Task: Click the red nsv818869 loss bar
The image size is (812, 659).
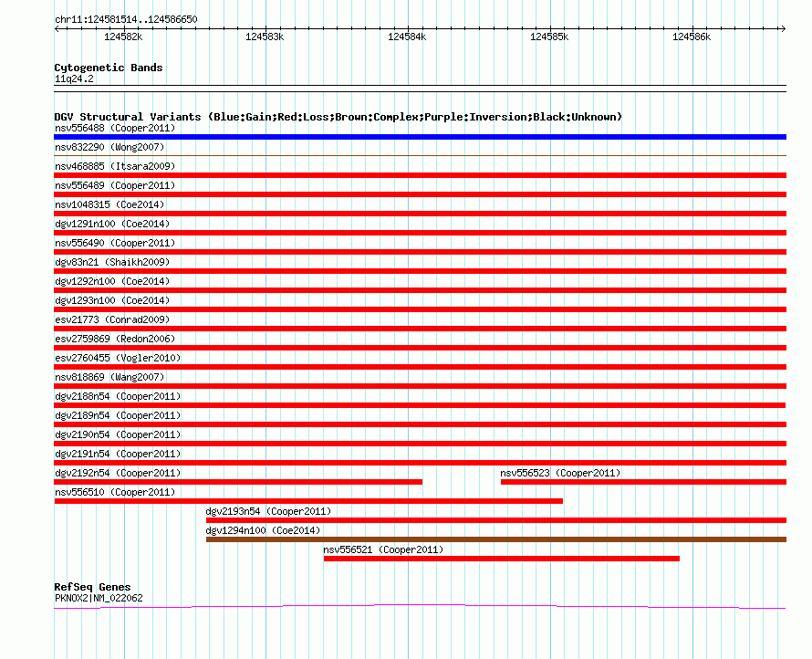Action: pyautogui.click(x=420, y=386)
